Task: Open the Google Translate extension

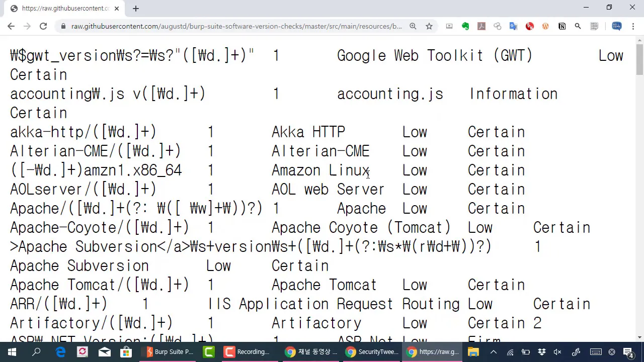Action: 514,26
